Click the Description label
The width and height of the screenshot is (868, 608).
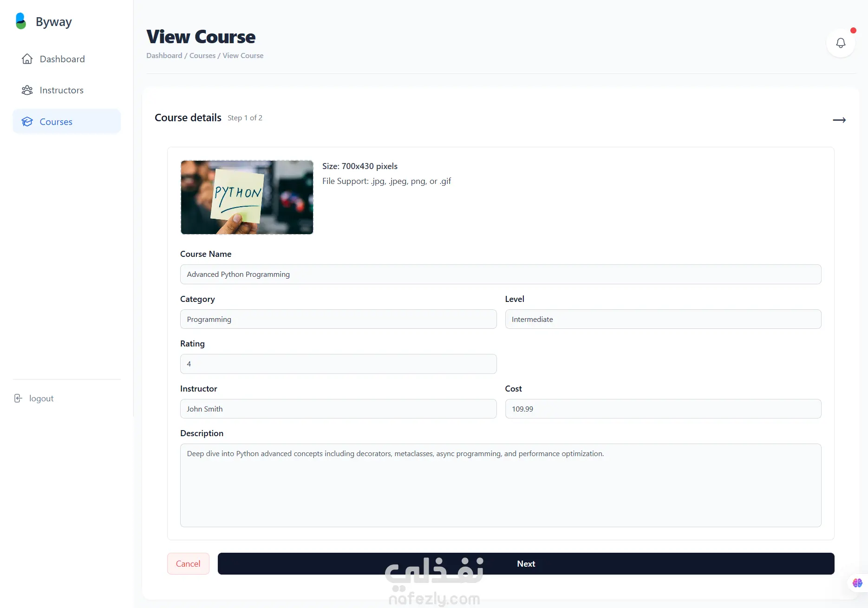[x=202, y=433]
